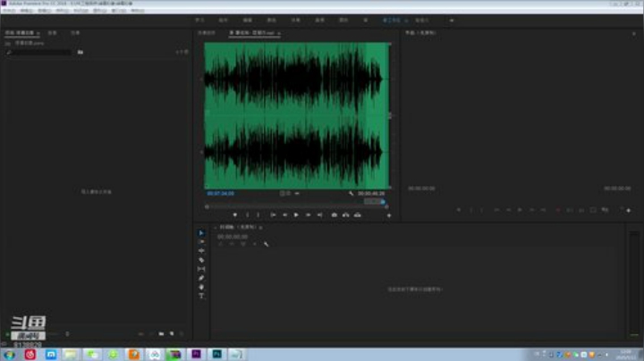Click the timeline timecode 00:00:00:00
644x361 pixels.
click(233, 237)
